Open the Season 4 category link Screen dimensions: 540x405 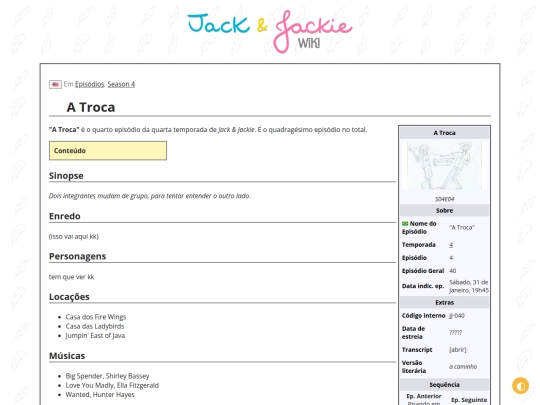121,84
